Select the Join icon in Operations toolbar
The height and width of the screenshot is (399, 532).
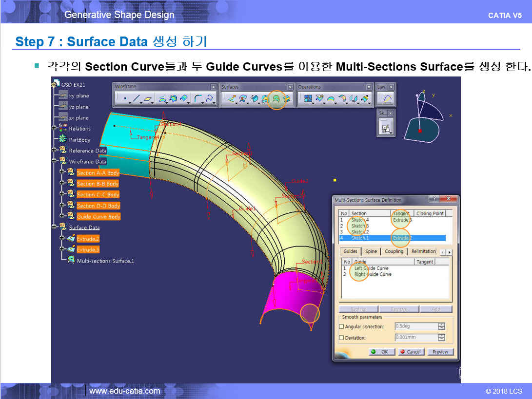point(308,99)
